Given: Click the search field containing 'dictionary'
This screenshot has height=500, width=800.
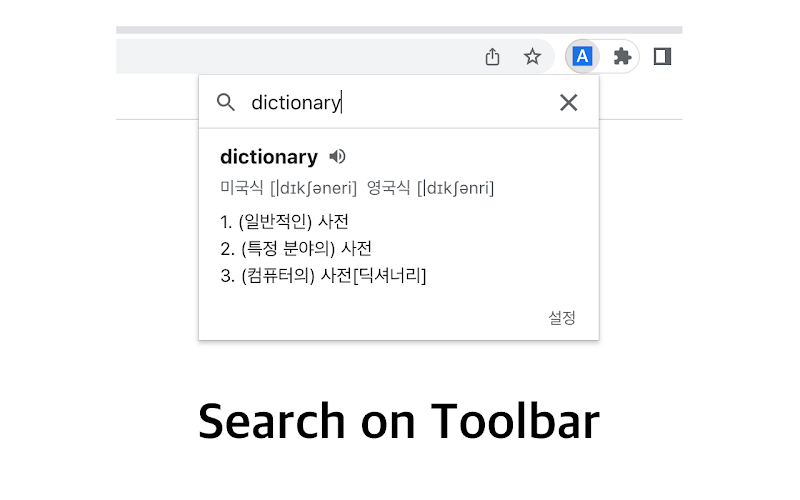Looking at the screenshot, I should [398, 103].
